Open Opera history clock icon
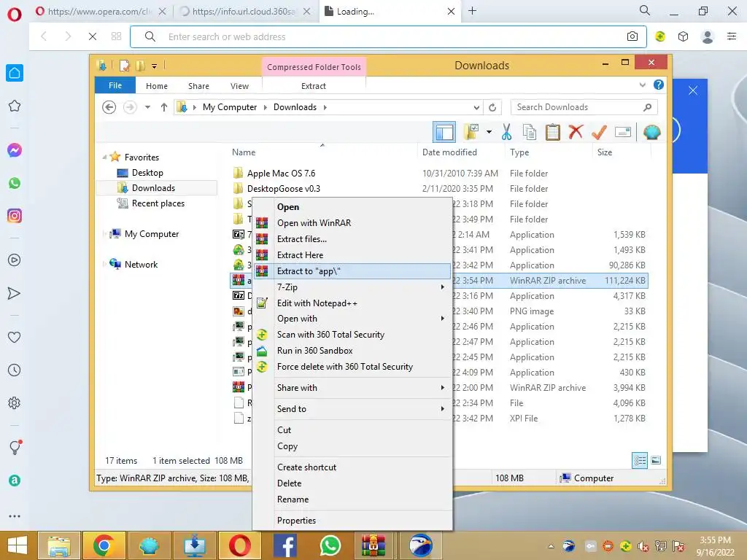This screenshot has height=560, width=747. 15,370
